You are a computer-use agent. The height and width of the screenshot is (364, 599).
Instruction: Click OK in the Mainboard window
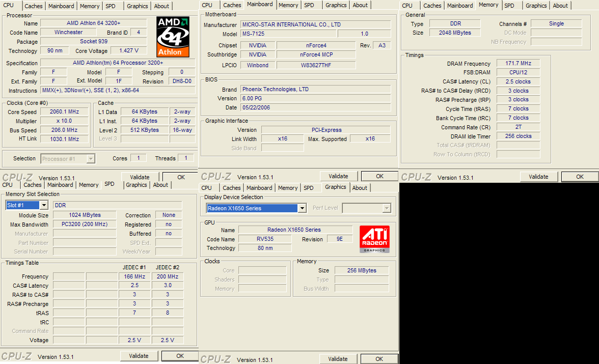pos(379,176)
